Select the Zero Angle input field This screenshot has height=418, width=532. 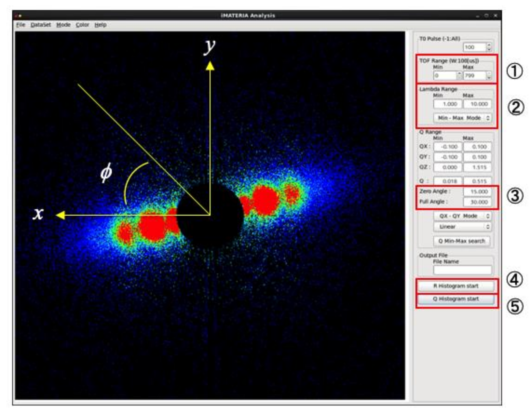point(477,191)
